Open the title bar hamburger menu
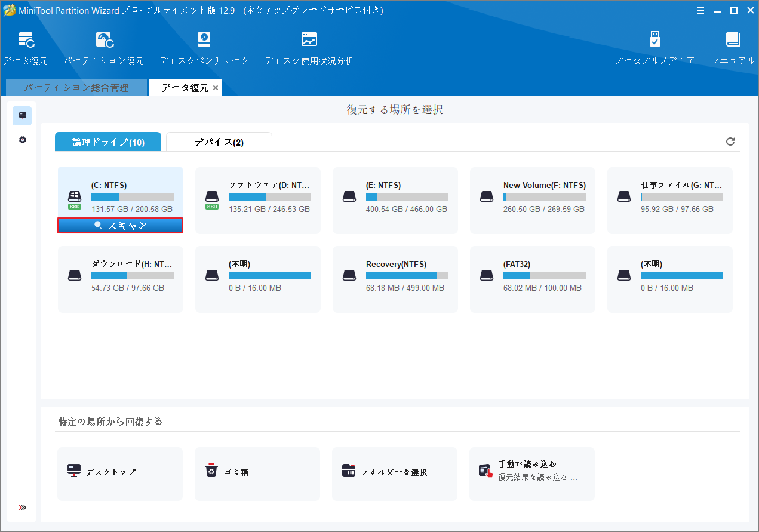The image size is (759, 532). (702, 10)
